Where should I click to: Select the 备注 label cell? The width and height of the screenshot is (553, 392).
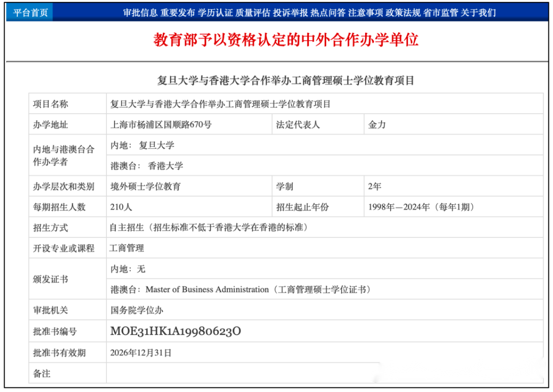pos(68,373)
